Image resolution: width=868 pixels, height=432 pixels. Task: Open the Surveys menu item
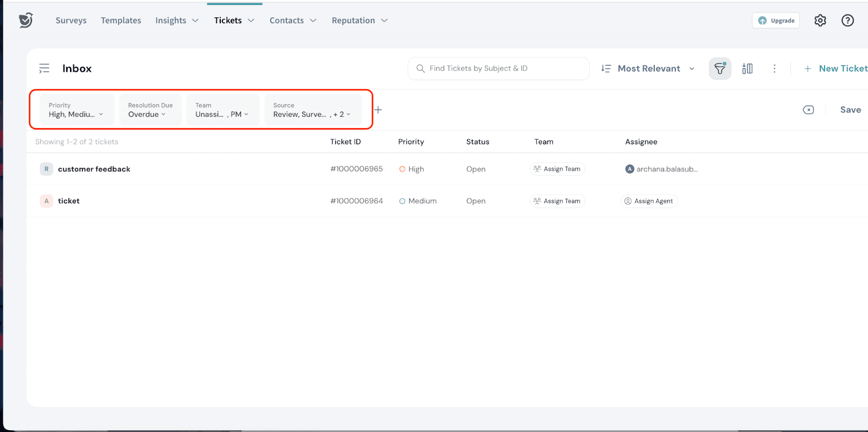(71, 21)
